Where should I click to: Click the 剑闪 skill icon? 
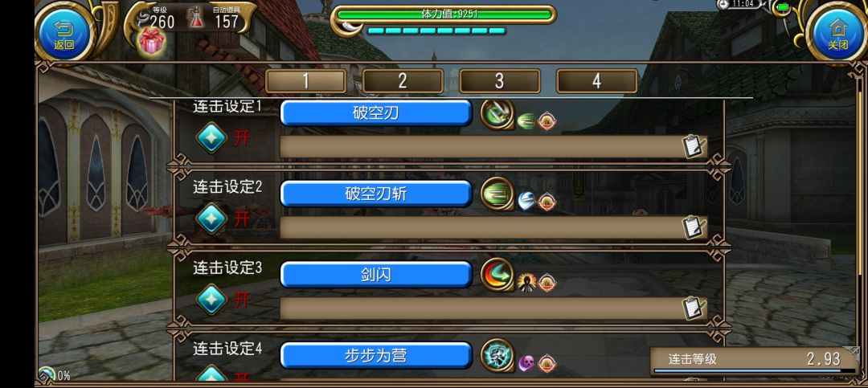coord(497,275)
